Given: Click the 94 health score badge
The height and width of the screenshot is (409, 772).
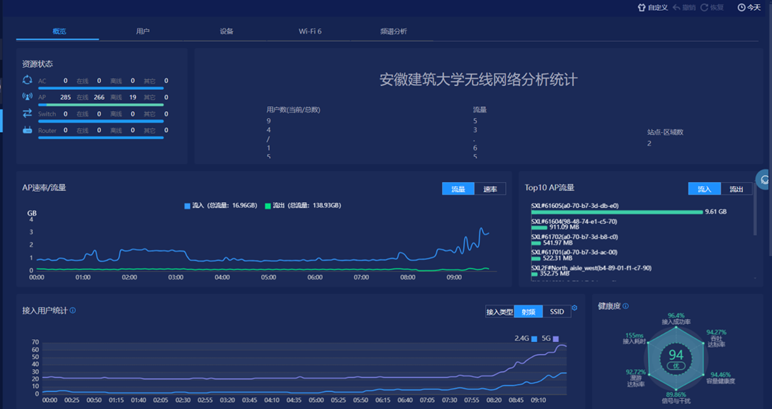Looking at the screenshot, I should click(x=676, y=356).
